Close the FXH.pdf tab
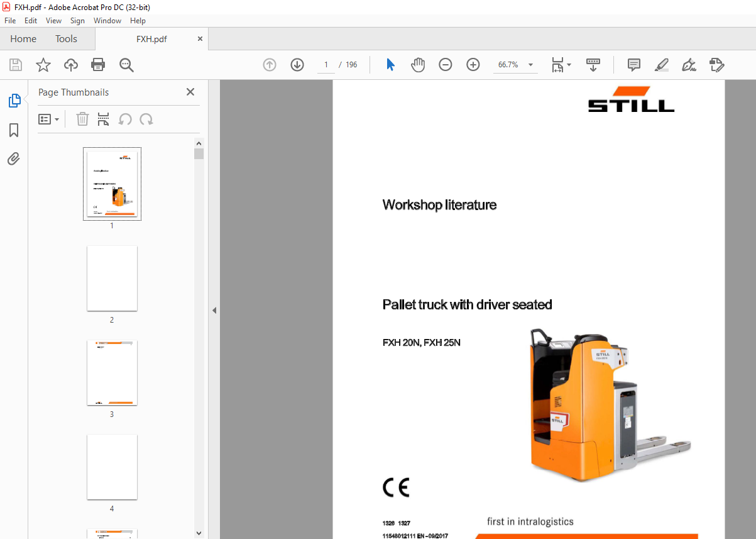This screenshot has width=756, height=539. point(200,39)
